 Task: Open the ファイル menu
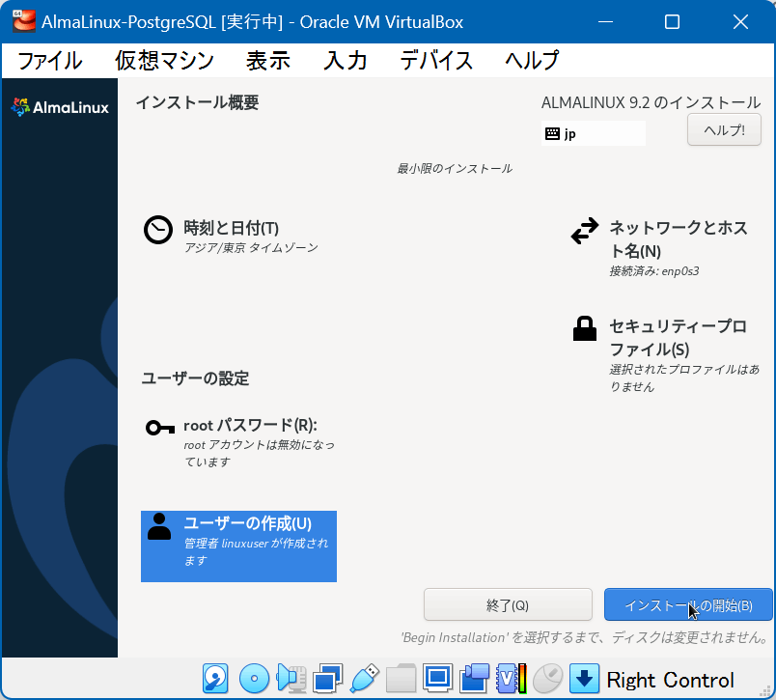[49, 61]
